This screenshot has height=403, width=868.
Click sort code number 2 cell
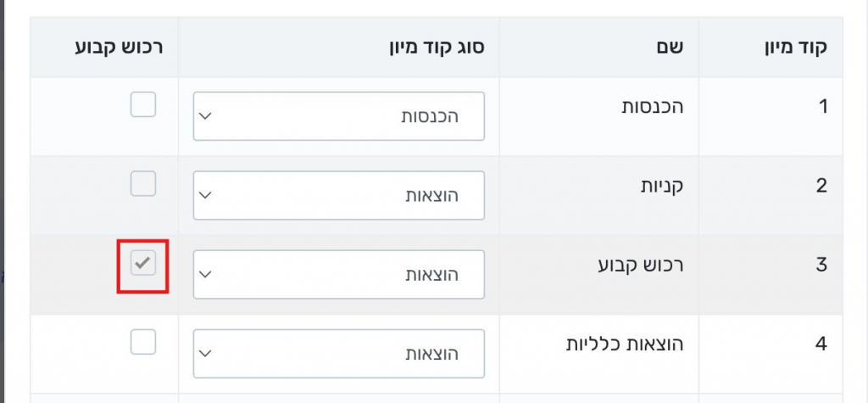point(821,185)
